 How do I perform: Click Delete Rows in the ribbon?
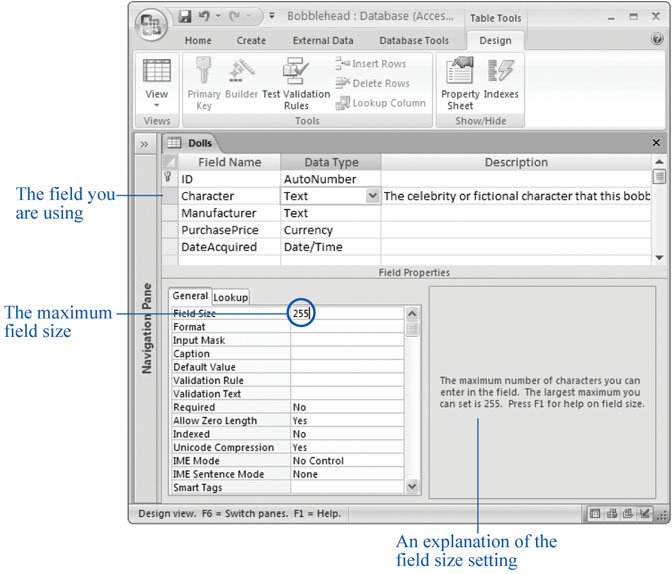coord(373,83)
